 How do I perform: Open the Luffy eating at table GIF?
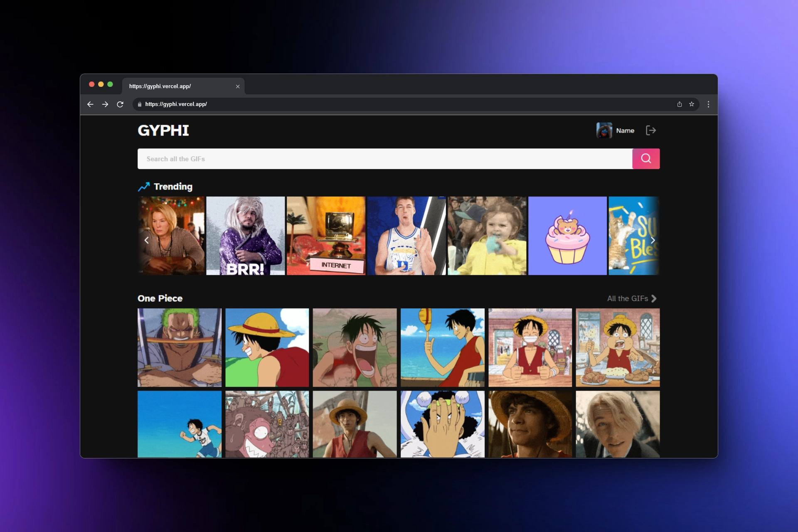pyautogui.click(x=618, y=347)
